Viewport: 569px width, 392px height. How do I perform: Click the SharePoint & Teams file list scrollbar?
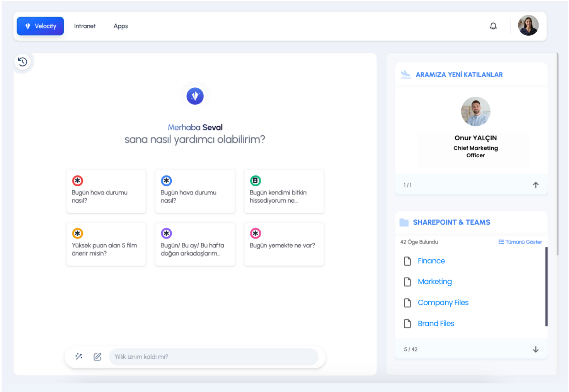[x=546, y=287]
